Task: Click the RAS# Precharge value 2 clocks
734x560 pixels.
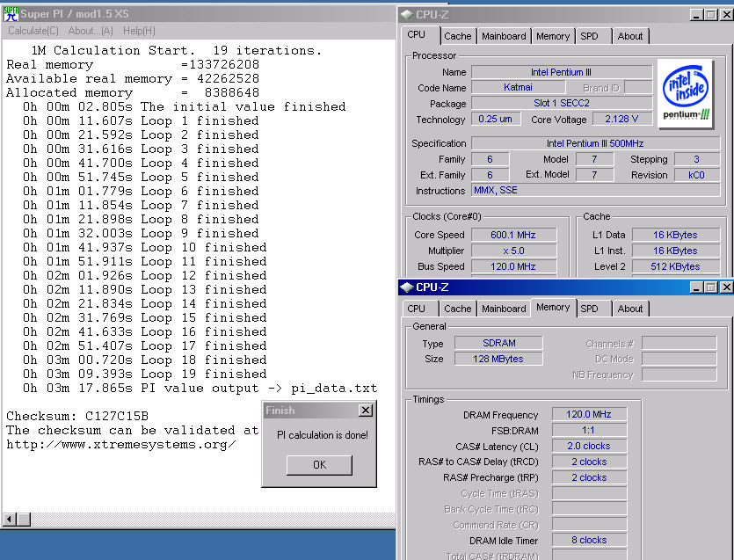Action: [x=589, y=477]
